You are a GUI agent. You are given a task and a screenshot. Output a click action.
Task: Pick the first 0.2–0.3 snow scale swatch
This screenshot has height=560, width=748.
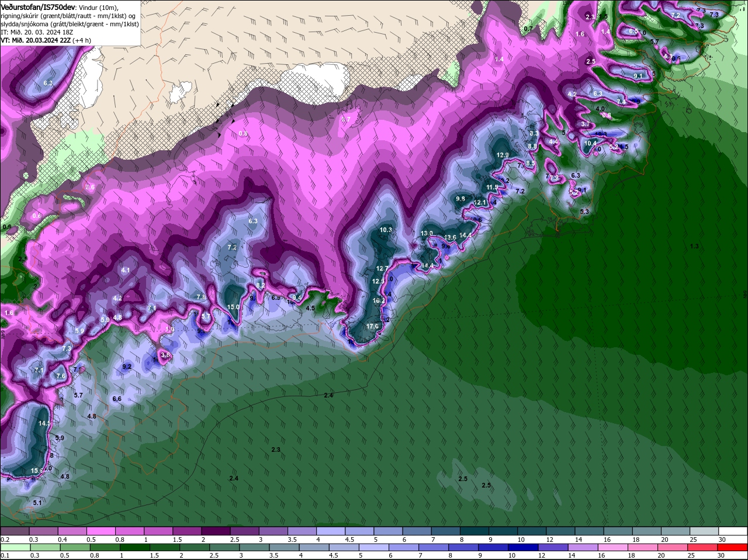click(15, 531)
